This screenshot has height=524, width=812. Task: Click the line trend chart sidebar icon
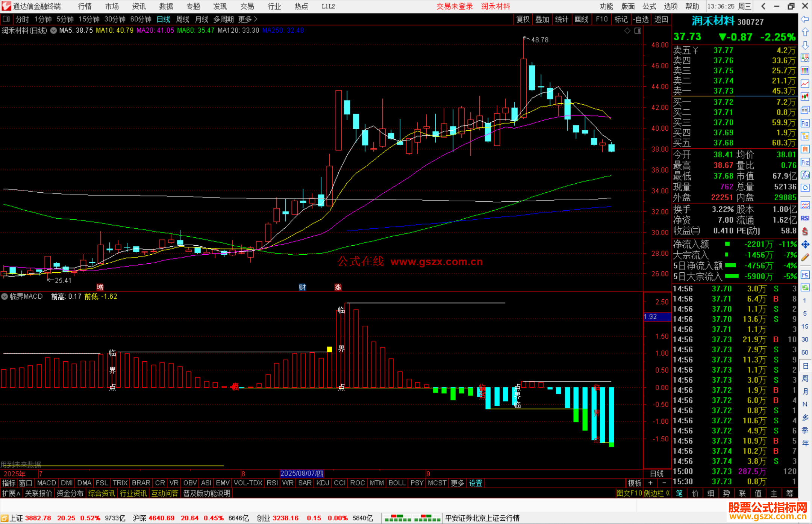[805, 84]
